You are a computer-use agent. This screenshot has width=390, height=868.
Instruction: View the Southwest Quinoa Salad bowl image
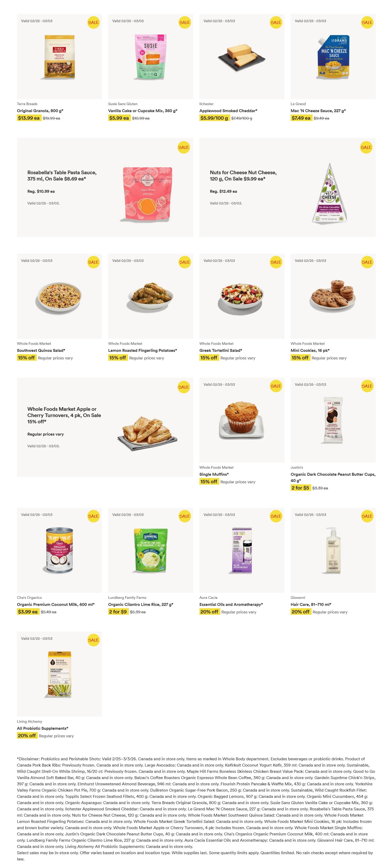59,297
